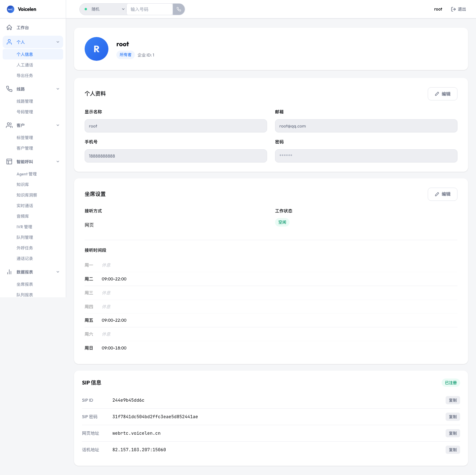The image size is (476, 475).
Task: Click the 密码 masked field
Action: (366, 156)
